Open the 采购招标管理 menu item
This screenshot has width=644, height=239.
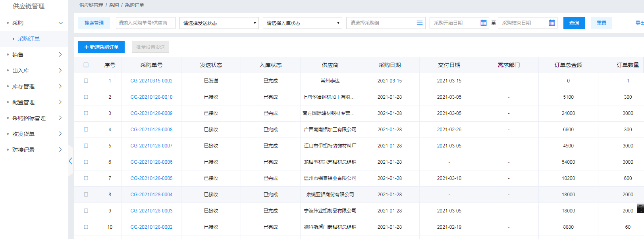coord(29,118)
